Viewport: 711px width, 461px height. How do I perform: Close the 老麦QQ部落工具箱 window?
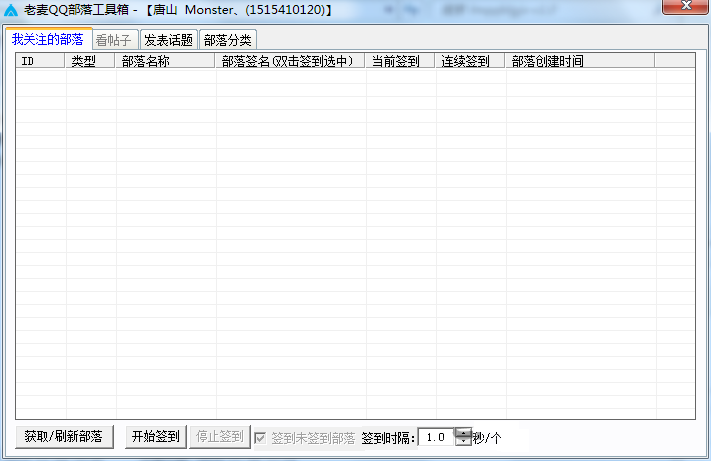tap(683, 9)
